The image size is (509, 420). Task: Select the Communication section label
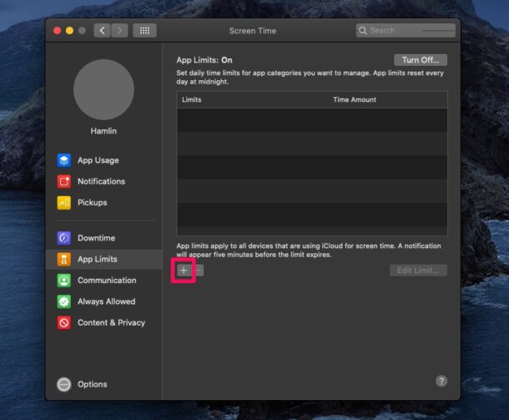point(107,281)
